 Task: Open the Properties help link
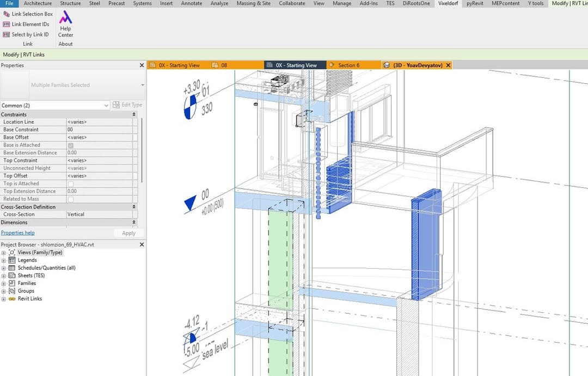[x=17, y=233]
